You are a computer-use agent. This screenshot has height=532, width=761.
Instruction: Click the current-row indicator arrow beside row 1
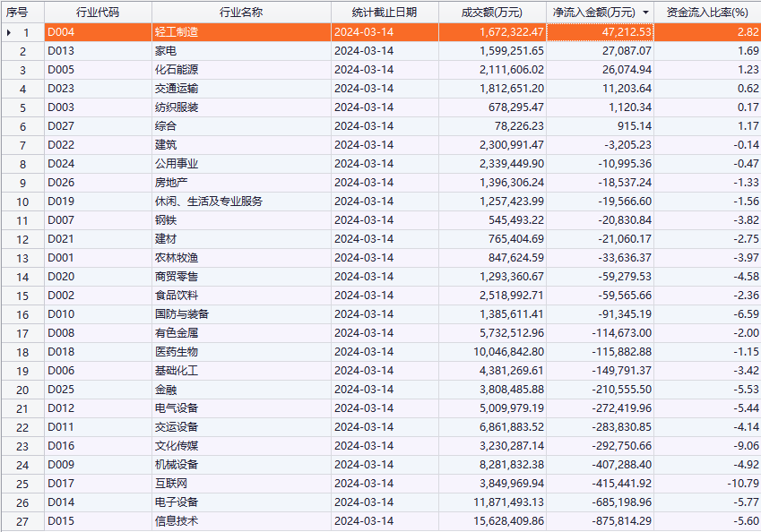click(x=9, y=32)
